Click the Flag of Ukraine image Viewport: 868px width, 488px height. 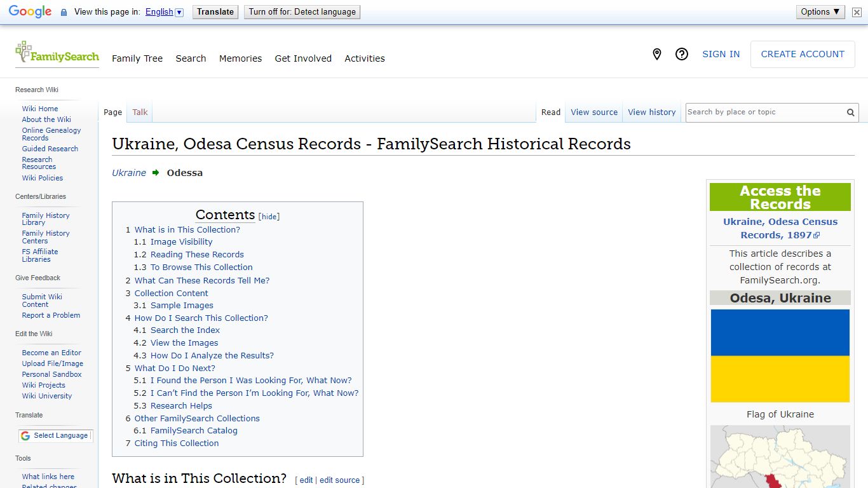point(780,356)
